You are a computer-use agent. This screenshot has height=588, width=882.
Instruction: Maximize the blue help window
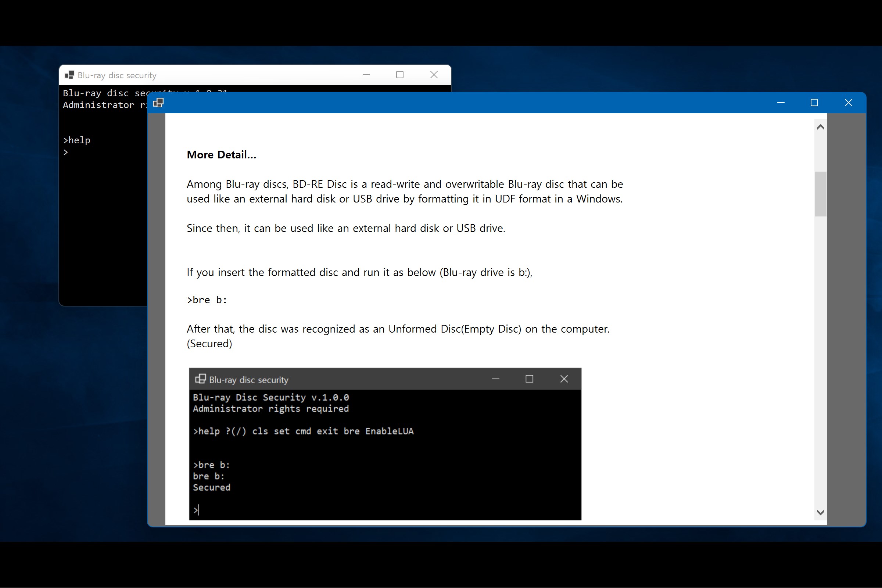[x=814, y=103]
